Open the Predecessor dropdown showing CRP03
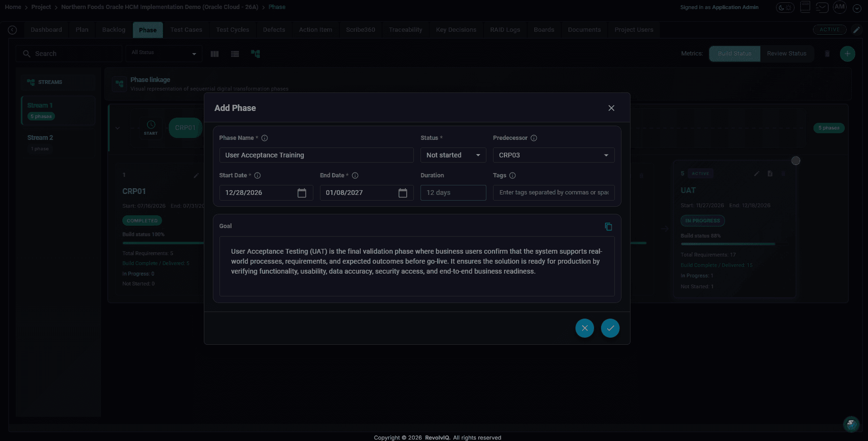This screenshot has height=441, width=868. click(554, 155)
